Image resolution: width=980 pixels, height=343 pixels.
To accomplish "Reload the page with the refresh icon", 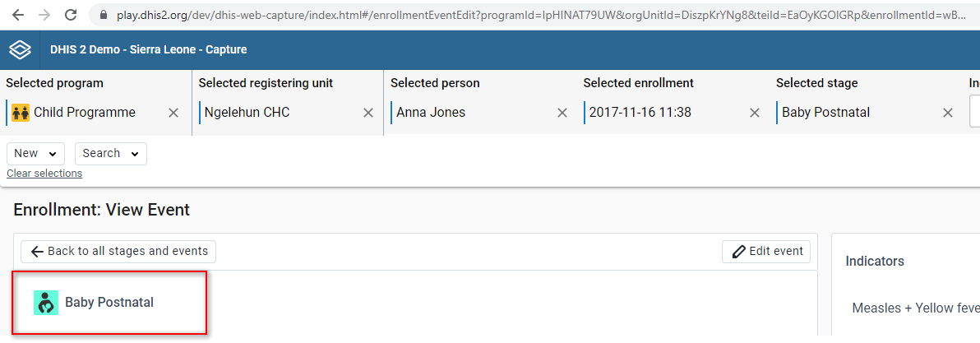I will 72,14.
